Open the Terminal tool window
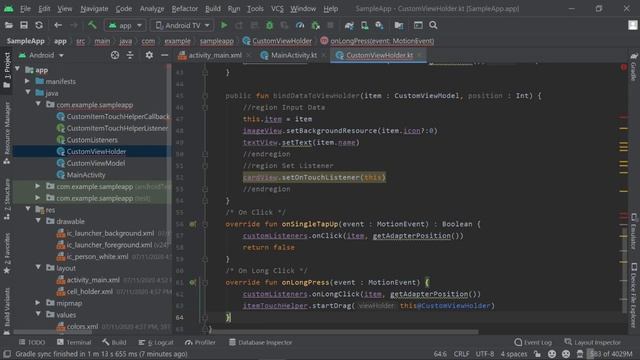The width and height of the screenshot is (640, 360). click(74, 342)
